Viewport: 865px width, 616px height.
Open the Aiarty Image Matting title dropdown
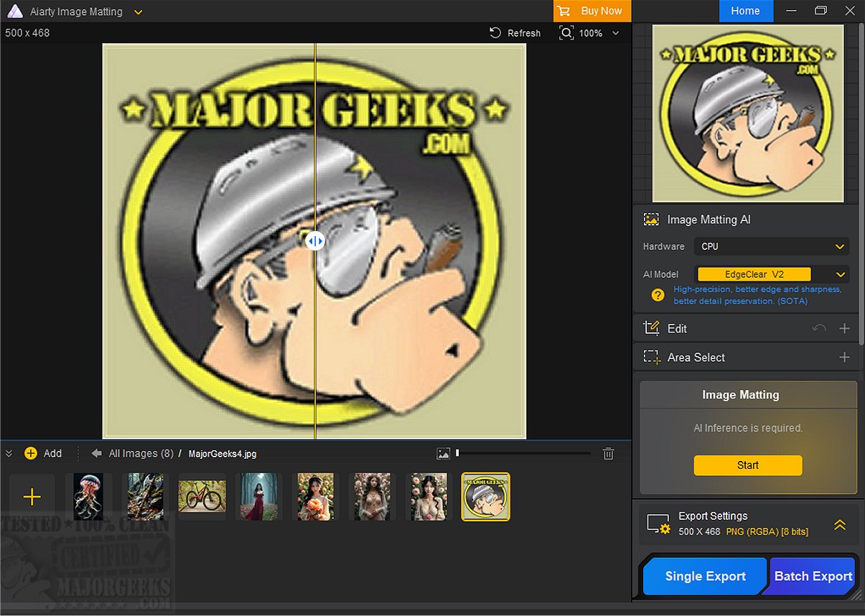pos(139,12)
